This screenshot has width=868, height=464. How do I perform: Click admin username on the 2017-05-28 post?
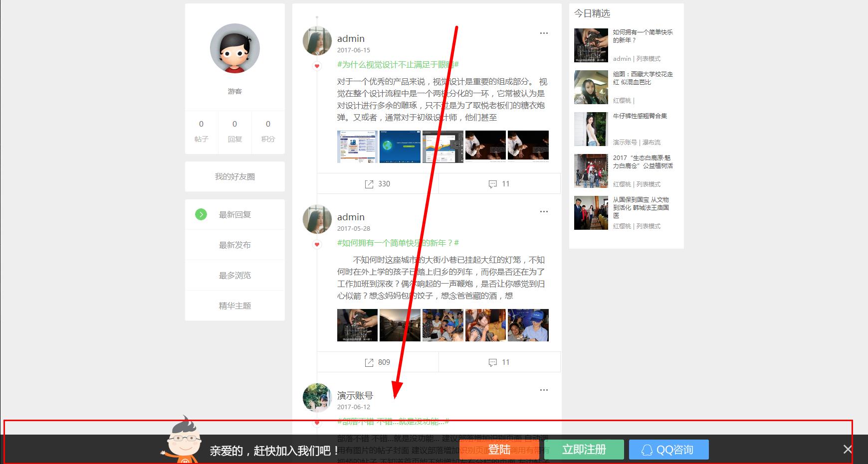point(351,217)
